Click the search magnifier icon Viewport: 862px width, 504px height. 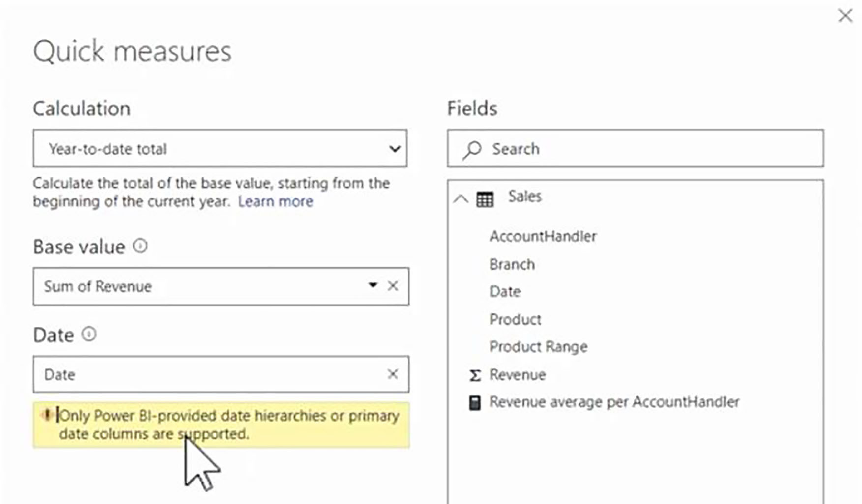click(x=471, y=149)
